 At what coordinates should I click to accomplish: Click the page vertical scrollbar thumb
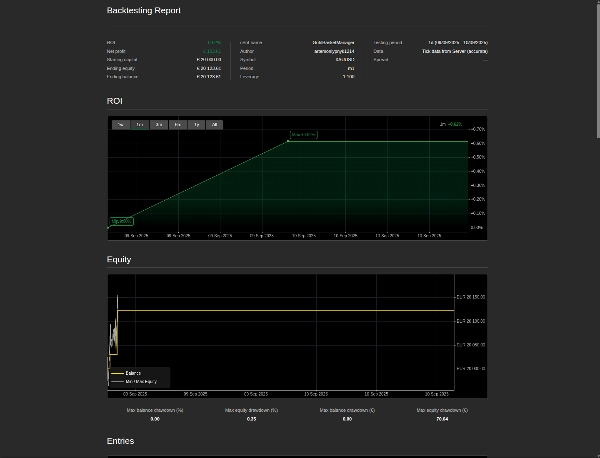[x=598, y=69]
